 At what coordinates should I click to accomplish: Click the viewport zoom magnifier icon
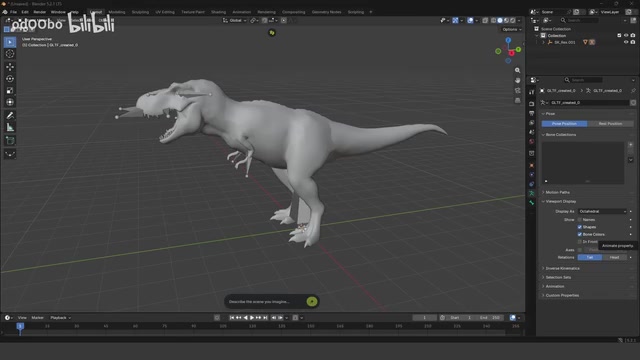coord(518,70)
